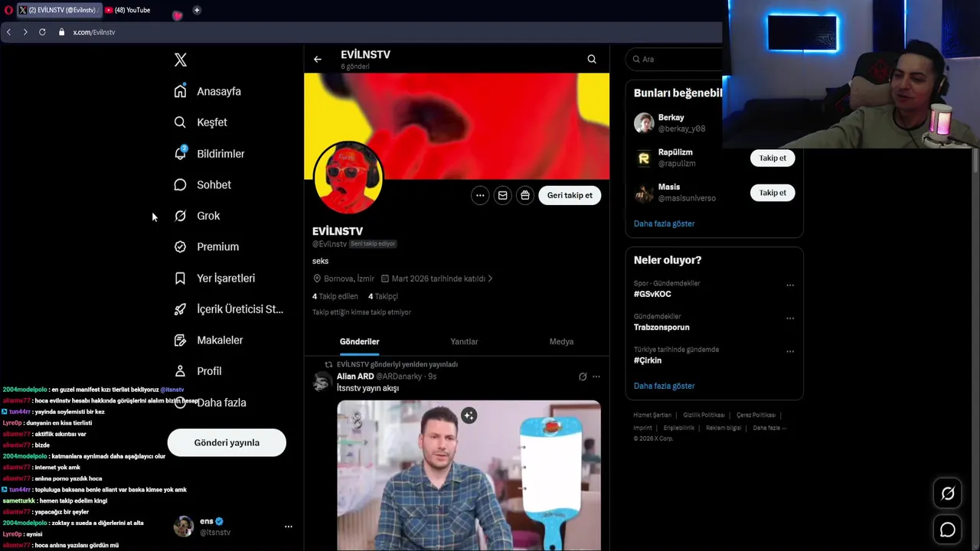Image resolution: width=980 pixels, height=551 pixels.
Task: Open account switcher ellipsis next to ens
Action: pos(289,527)
